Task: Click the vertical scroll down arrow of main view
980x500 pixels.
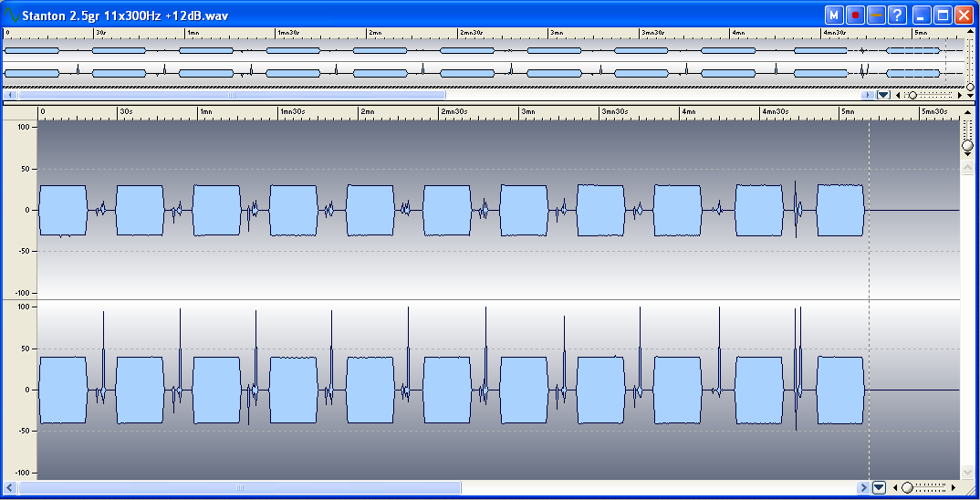Action: click(x=967, y=472)
